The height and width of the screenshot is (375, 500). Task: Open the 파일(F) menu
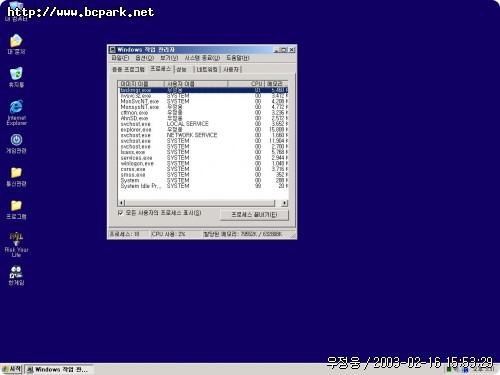point(120,58)
